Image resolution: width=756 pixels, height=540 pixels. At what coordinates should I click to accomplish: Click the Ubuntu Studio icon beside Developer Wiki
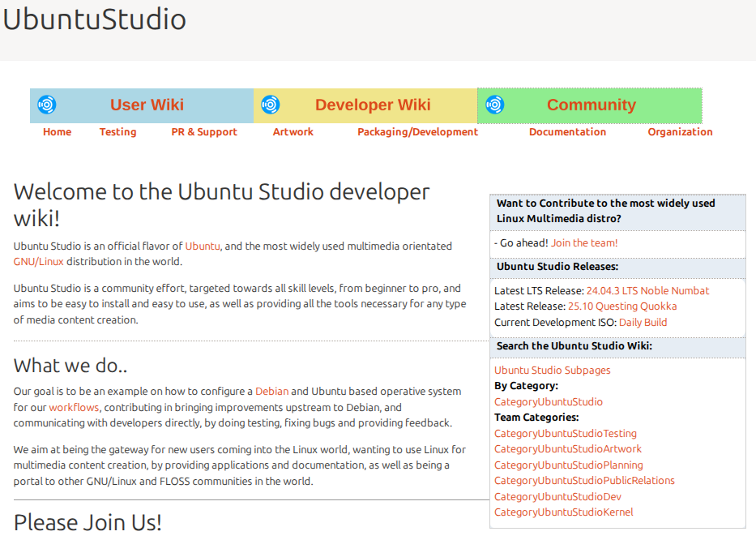(271, 105)
